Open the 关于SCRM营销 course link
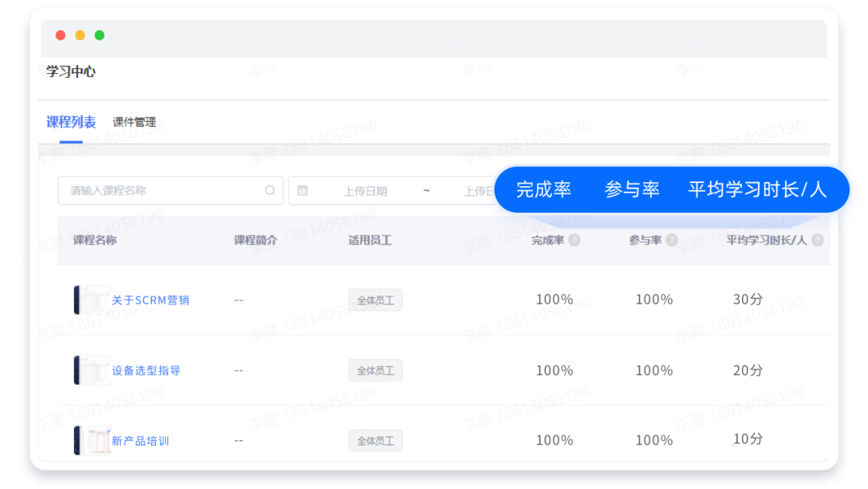 150,300
